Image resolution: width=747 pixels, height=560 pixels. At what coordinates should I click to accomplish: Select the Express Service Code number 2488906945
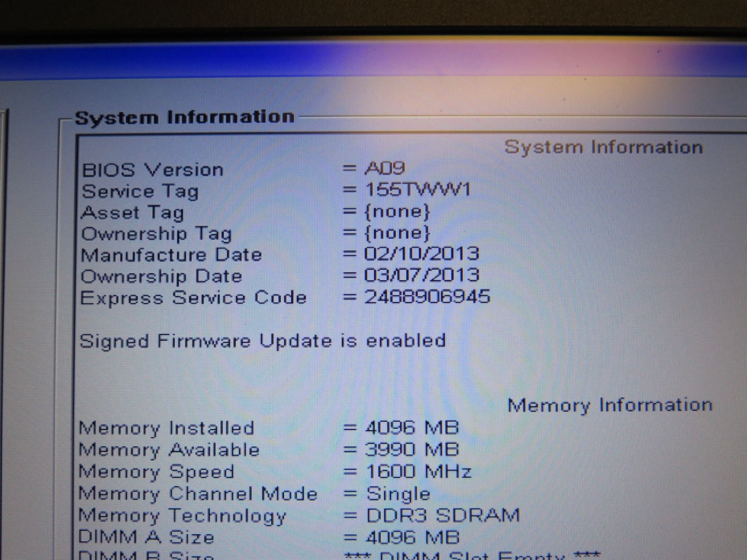pos(427,297)
